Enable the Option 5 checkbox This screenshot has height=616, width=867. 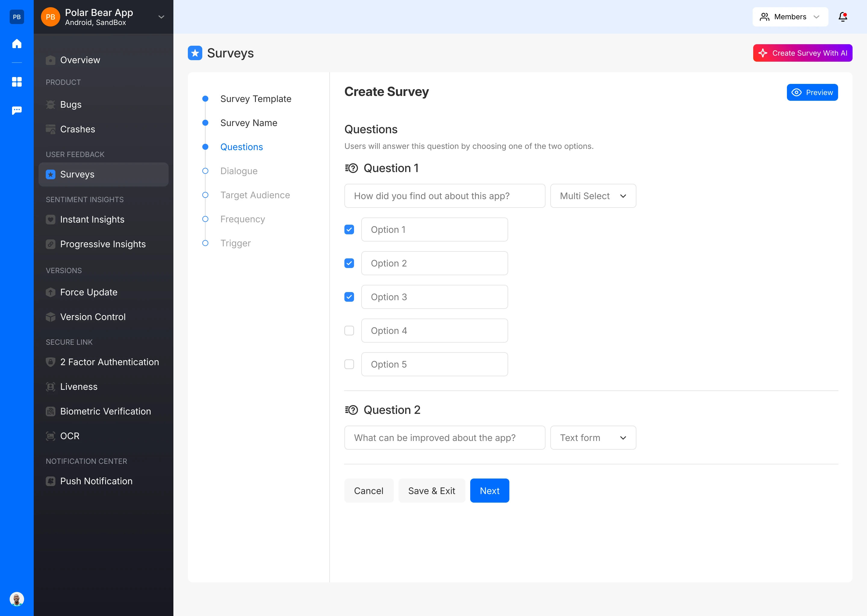[x=349, y=364]
